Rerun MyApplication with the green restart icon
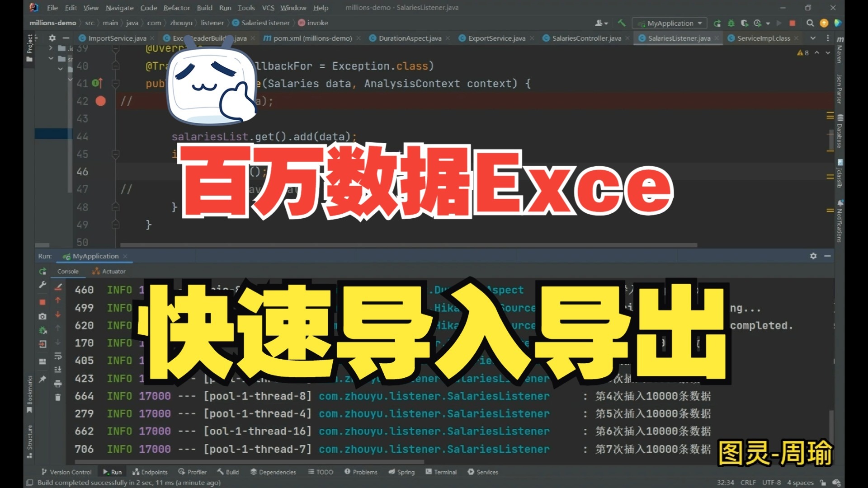Screen dimensions: 868x488 point(717,23)
